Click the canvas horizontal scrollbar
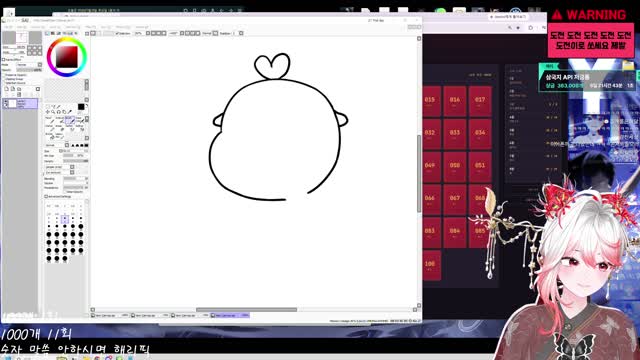The height and width of the screenshot is (360, 640). coord(247,310)
